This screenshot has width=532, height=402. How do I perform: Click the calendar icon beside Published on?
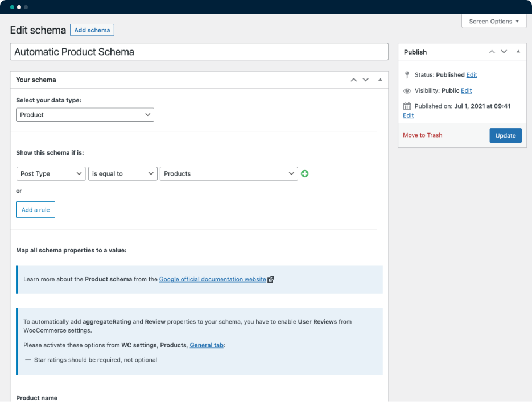(407, 106)
